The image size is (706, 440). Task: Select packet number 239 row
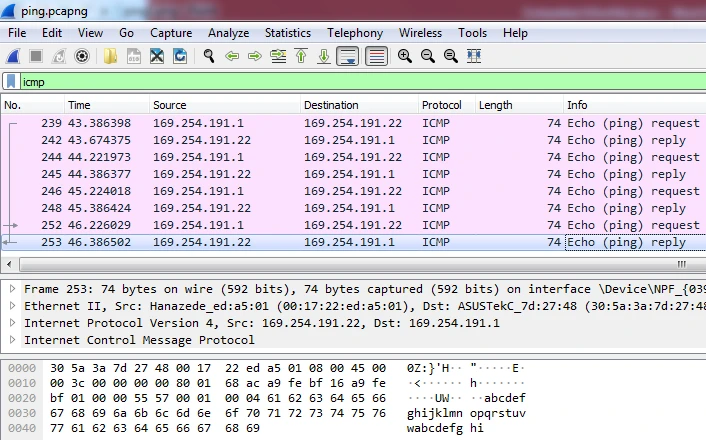pyautogui.click(x=353, y=123)
